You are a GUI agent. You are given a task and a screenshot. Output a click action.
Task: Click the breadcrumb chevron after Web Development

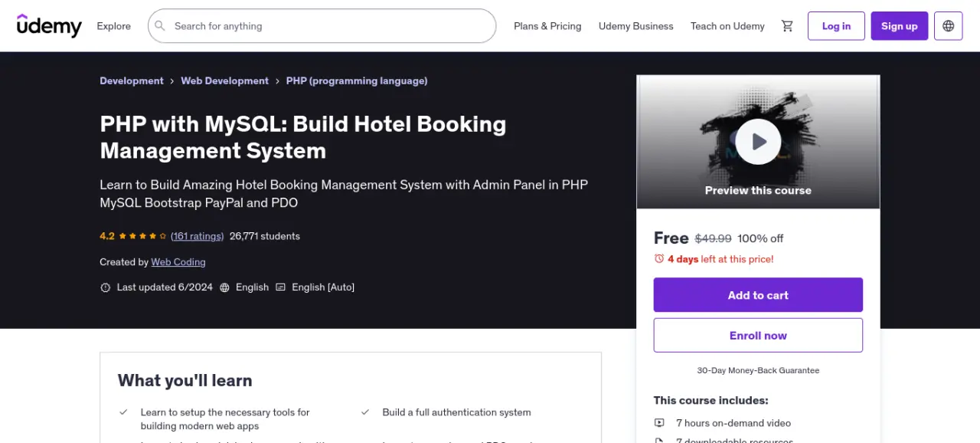point(277,81)
